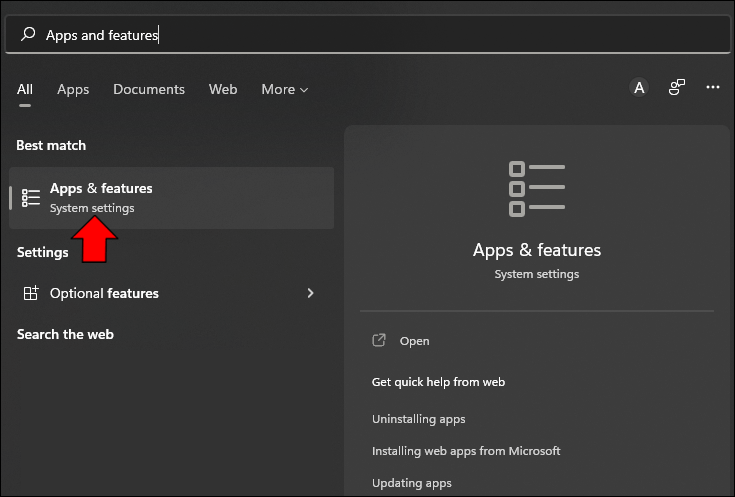Click the Apps & features list icon in results
This screenshot has height=497, width=735.
[31, 198]
